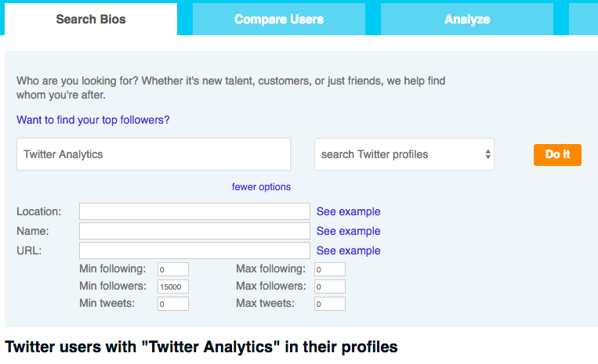This screenshot has height=364, width=598.
Task: Select the Min followers field showing 15000
Action: tap(172, 287)
